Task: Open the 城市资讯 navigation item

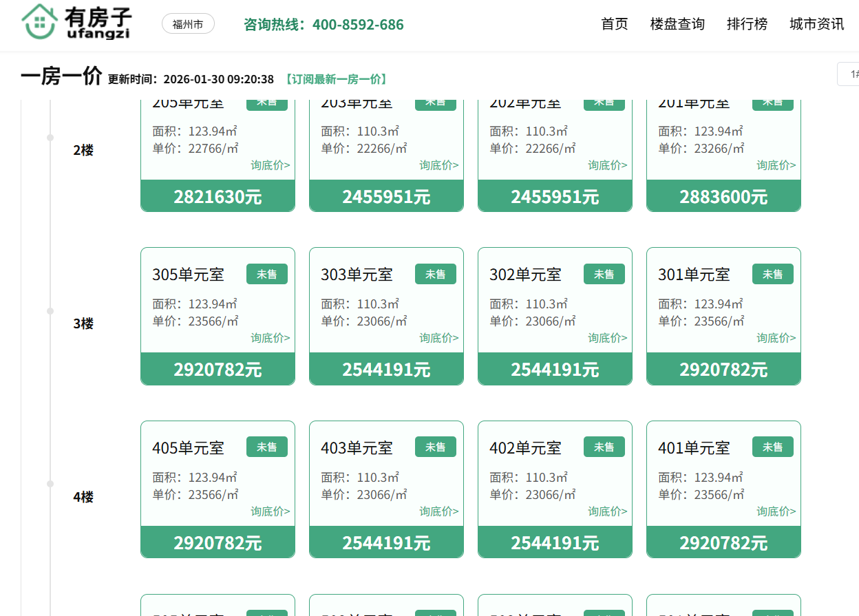Action: [x=816, y=24]
